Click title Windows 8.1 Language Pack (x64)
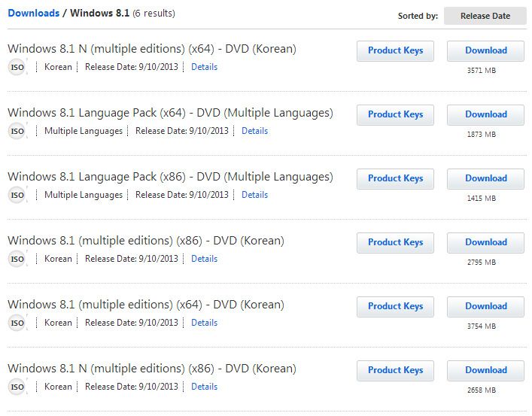Image resolution: width=532 pixels, height=416 pixels. [170, 113]
